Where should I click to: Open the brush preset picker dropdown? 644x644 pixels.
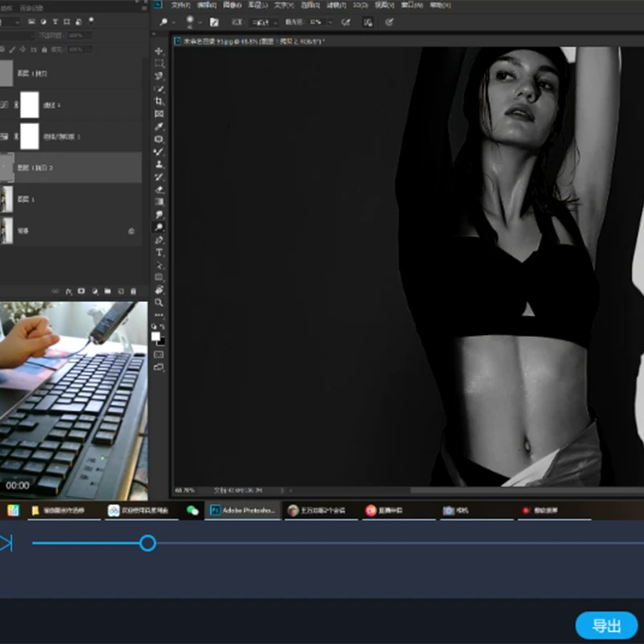200,23
